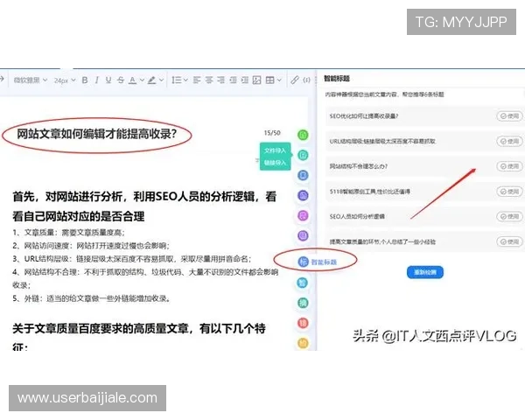
Task: Click the teal sidebar circle beside import popup
Action: click(x=303, y=155)
